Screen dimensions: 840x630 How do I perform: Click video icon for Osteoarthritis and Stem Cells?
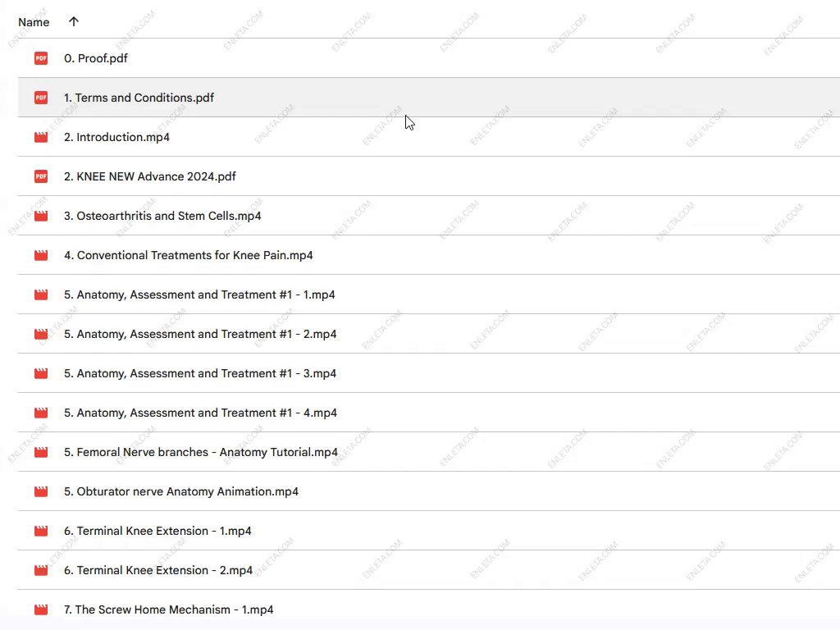click(41, 216)
